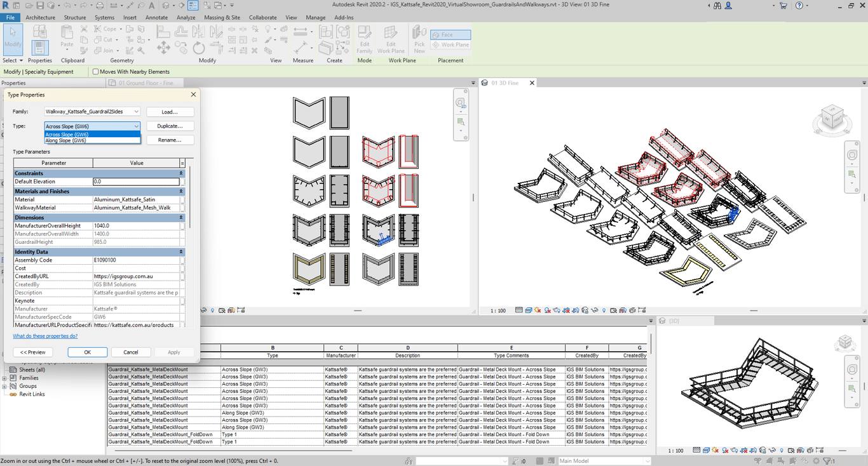Click the Default Elevation value field
This screenshot has height=466, width=868.
136,182
